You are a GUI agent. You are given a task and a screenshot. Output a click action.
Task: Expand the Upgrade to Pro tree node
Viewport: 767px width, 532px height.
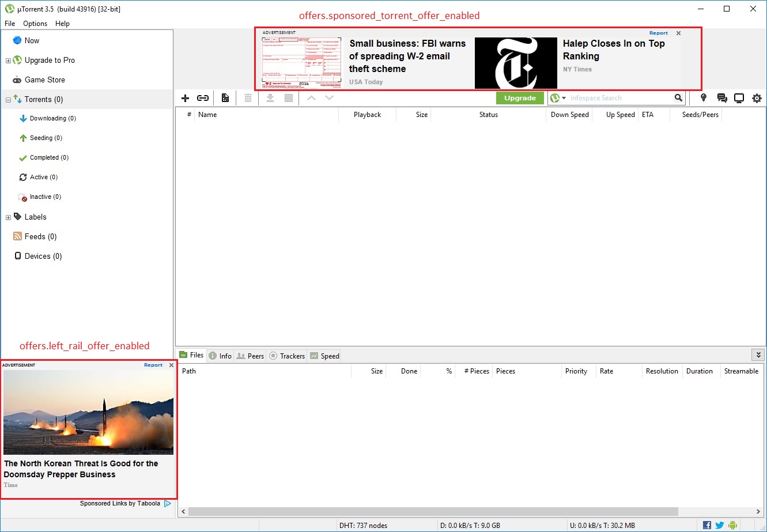click(x=8, y=61)
